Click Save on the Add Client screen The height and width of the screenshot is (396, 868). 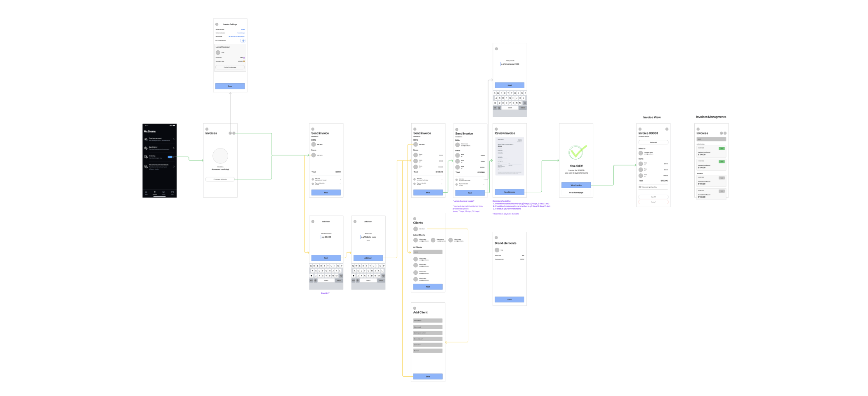click(x=428, y=377)
